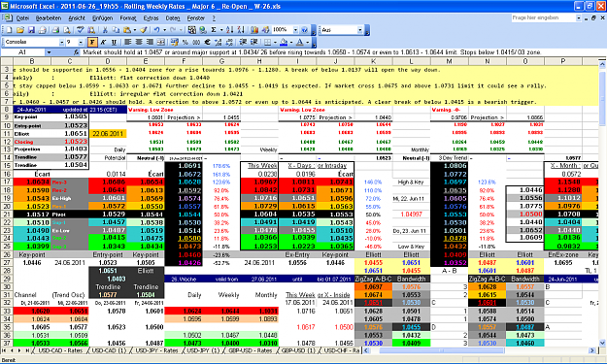Center text alignment icon
The height and width of the screenshot is (364, 607).
139,42
